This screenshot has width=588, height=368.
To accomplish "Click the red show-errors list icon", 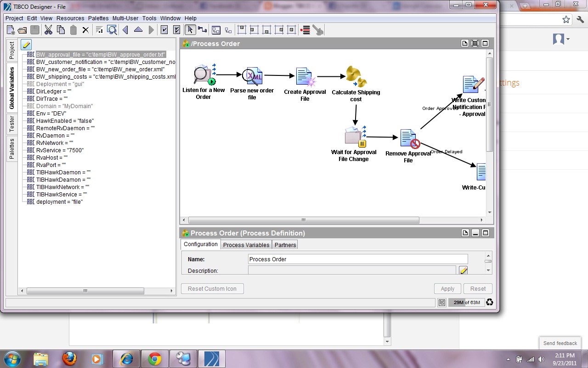I will click(305, 30).
